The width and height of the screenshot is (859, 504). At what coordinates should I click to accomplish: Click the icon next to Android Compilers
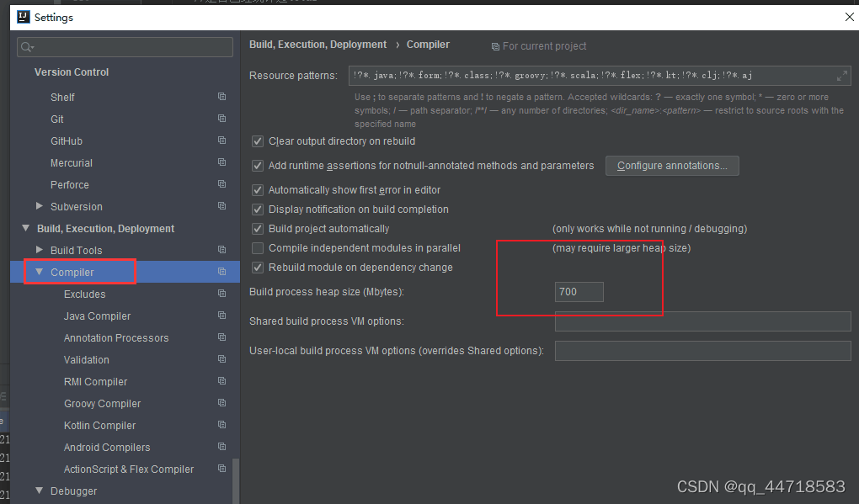pos(221,447)
